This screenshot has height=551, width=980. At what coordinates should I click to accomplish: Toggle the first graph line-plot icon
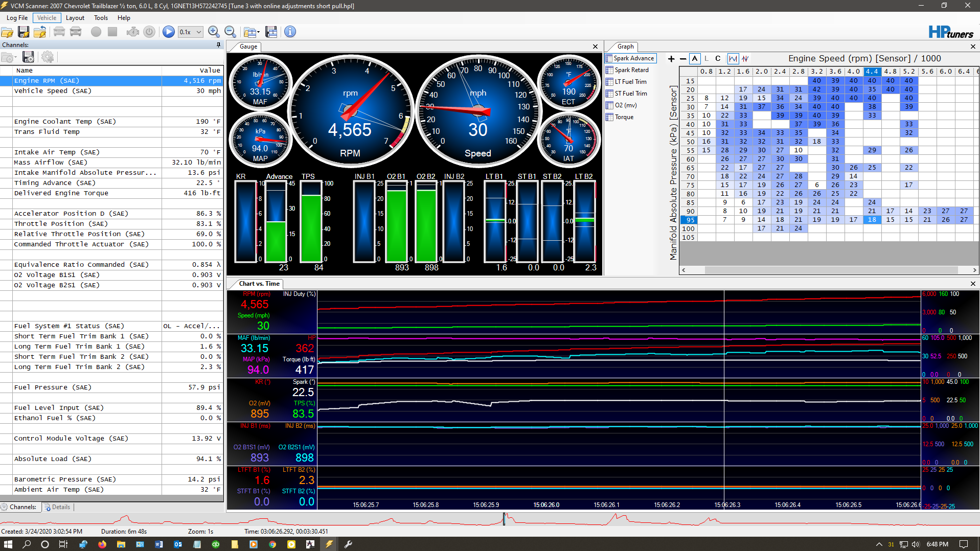point(733,59)
